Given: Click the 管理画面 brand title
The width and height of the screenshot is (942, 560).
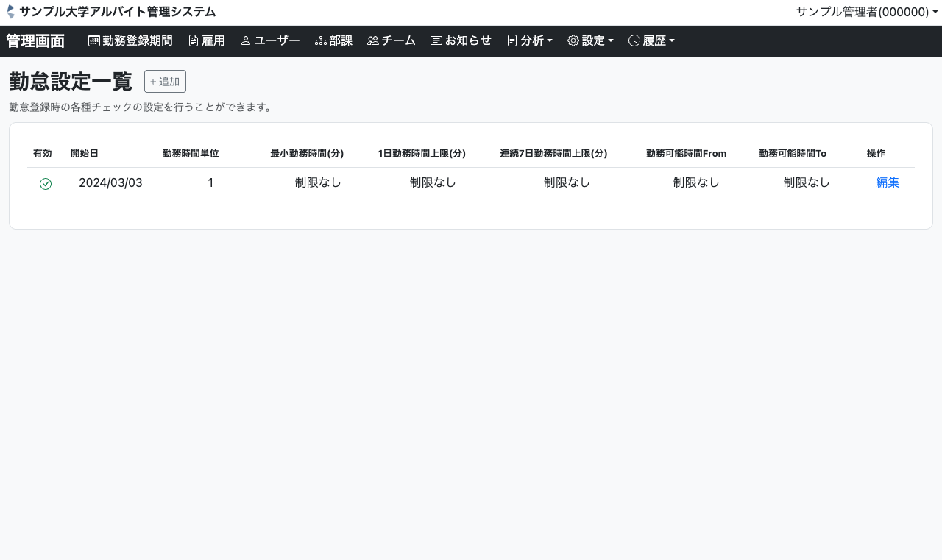Looking at the screenshot, I should click(x=35, y=41).
